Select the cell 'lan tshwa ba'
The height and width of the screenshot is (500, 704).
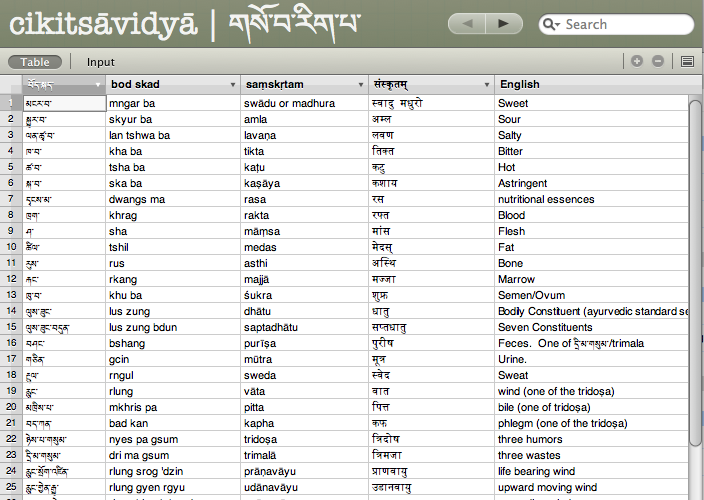click(173, 135)
